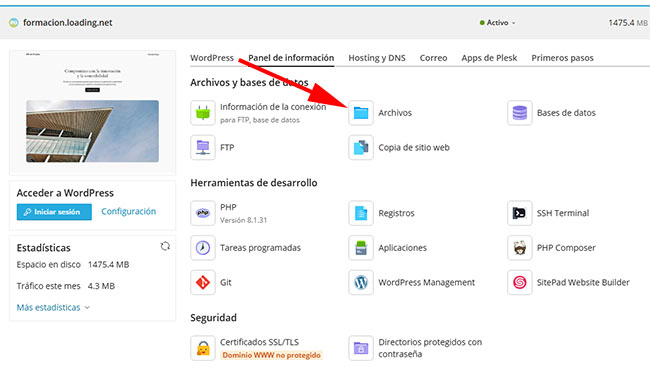Click the Tareas programadas label
The image size is (650, 372).
point(260,248)
